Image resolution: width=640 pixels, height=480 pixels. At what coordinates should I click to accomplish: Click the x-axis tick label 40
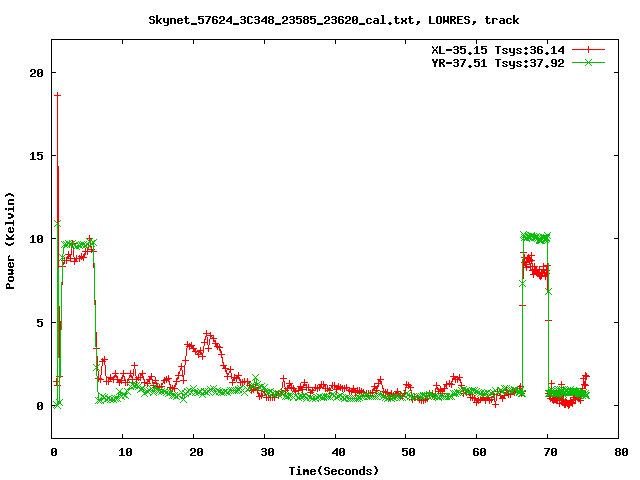coord(336,452)
